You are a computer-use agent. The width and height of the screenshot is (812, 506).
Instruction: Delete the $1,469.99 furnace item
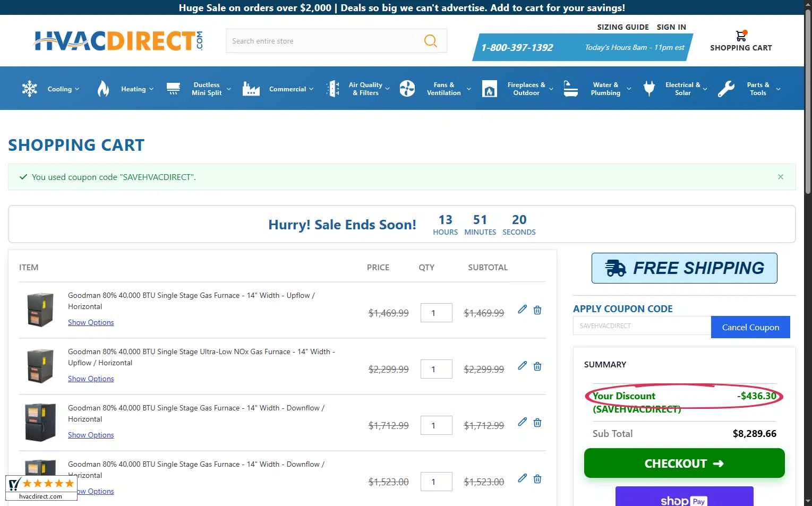[x=537, y=310]
